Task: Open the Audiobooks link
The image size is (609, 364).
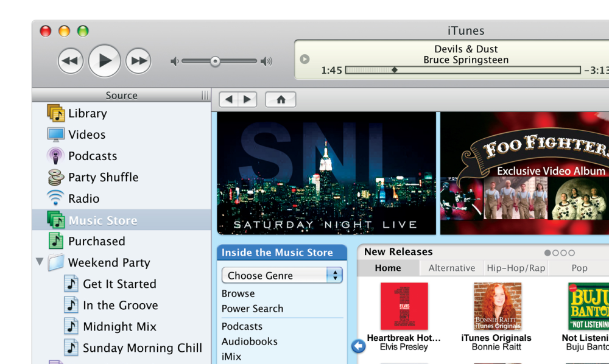Action: [249, 341]
